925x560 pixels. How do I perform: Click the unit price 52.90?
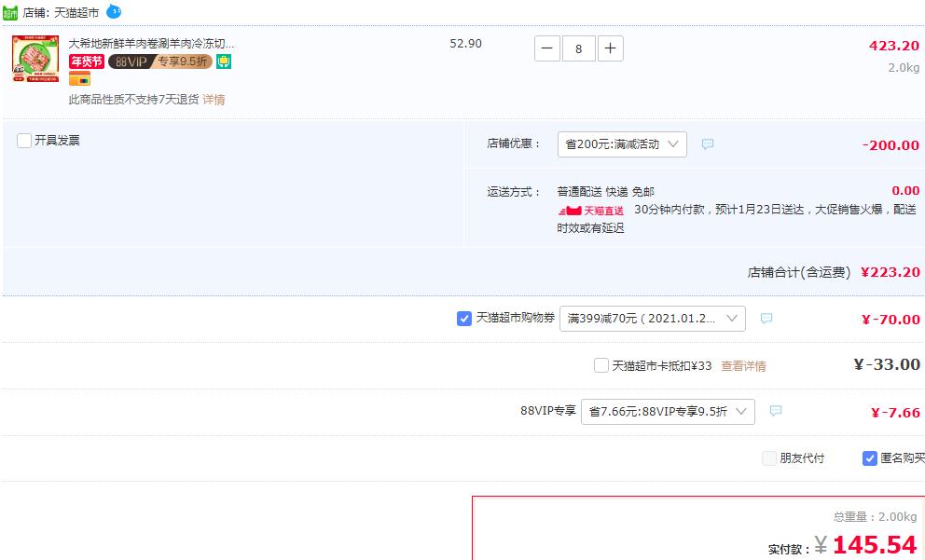(465, 44)
